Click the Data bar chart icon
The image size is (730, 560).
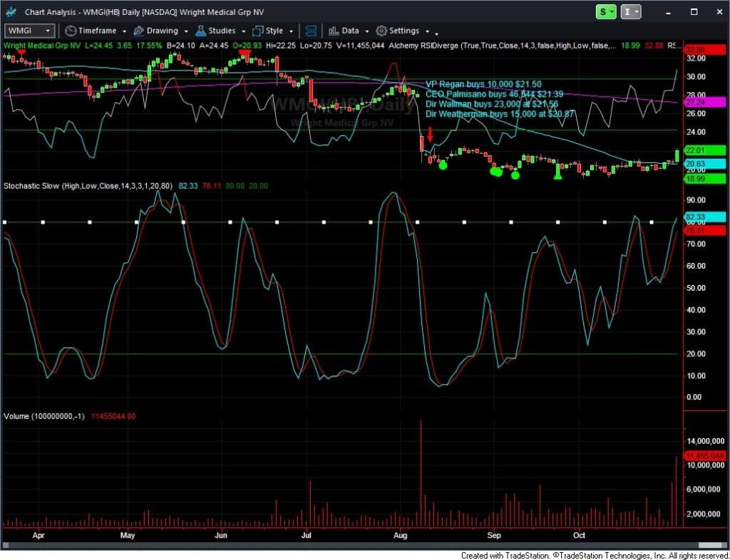coord(334,31)
